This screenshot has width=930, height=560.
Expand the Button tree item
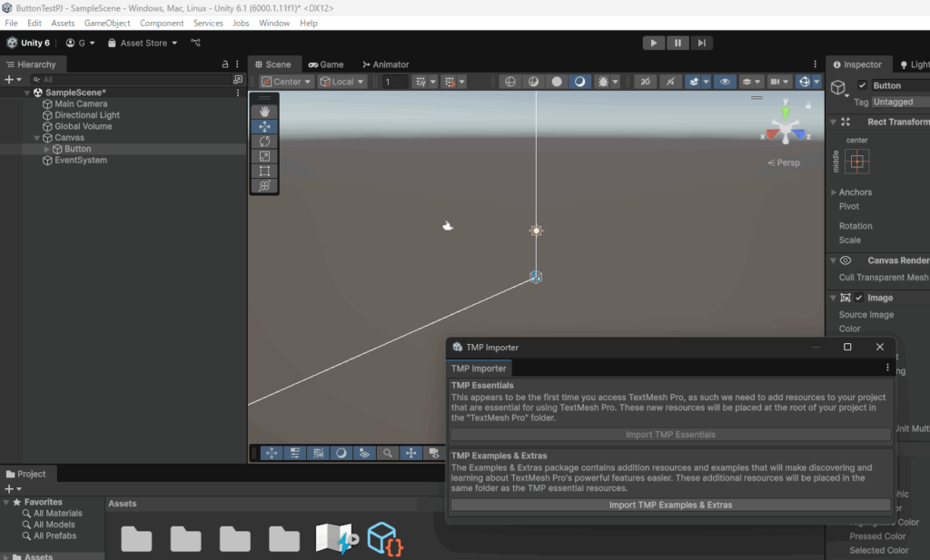pos(46,149)
